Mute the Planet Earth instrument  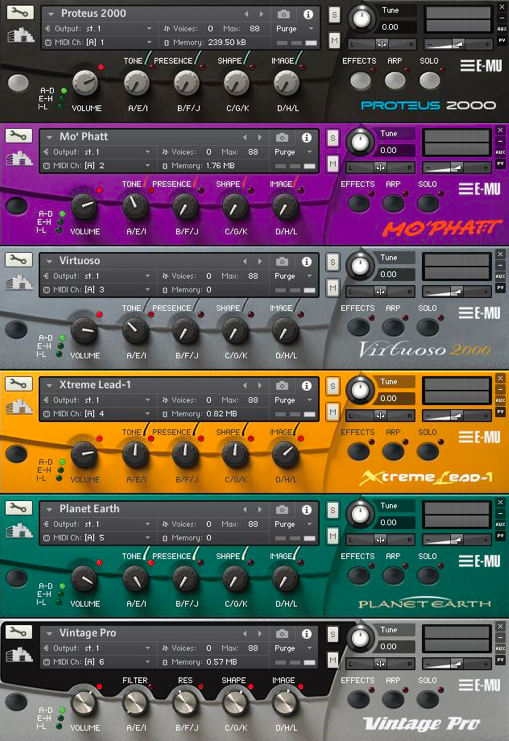pos(333,535)
